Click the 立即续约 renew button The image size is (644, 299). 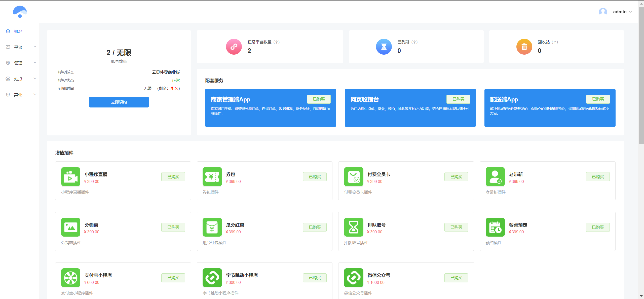point(119,102)
